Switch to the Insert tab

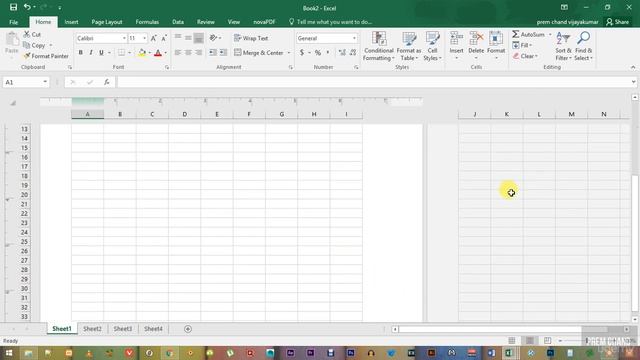point(71,22)
